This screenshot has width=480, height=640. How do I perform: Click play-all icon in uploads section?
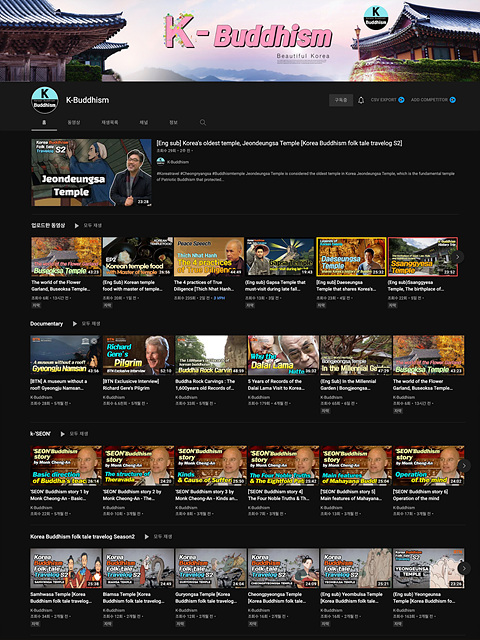coord(76,225)
